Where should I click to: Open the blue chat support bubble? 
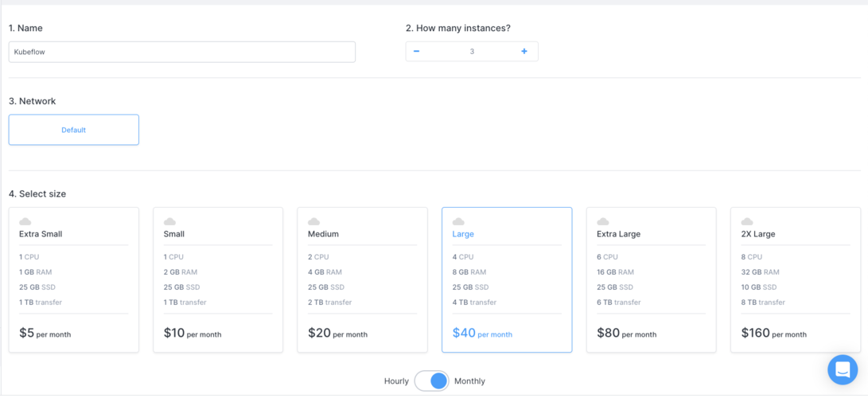click(x=843, y=370)
